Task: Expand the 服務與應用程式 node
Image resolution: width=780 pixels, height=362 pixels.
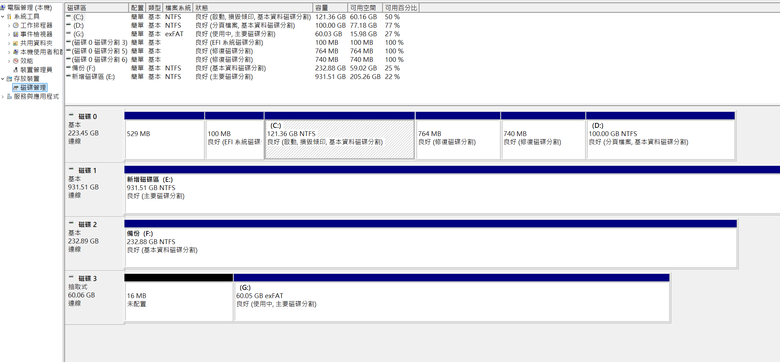Action: coord(3,96)
